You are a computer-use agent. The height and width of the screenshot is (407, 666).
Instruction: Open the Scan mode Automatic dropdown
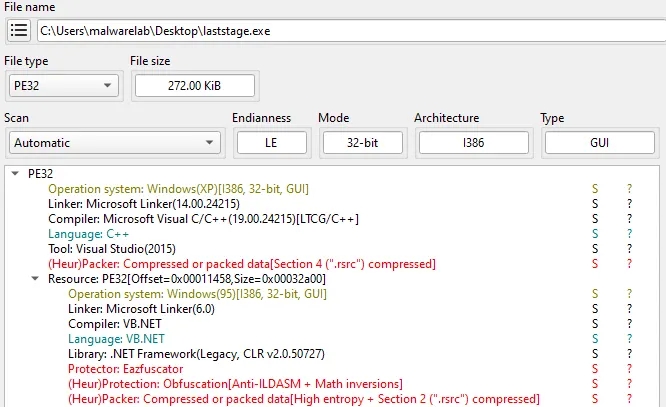tap(113, 143)
